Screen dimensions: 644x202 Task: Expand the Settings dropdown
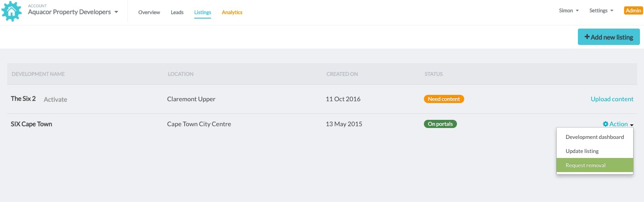[601, 10]
